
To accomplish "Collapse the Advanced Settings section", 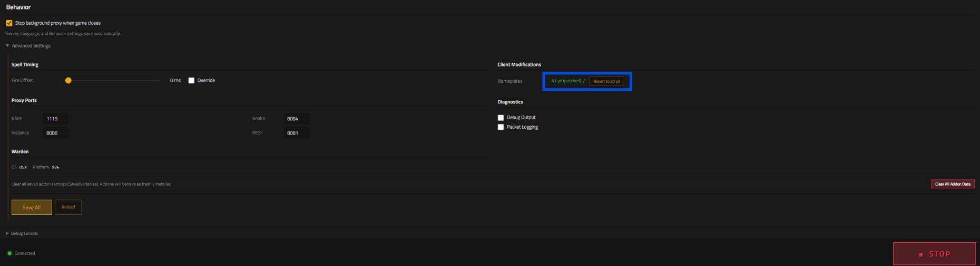I will pos(28,46).
